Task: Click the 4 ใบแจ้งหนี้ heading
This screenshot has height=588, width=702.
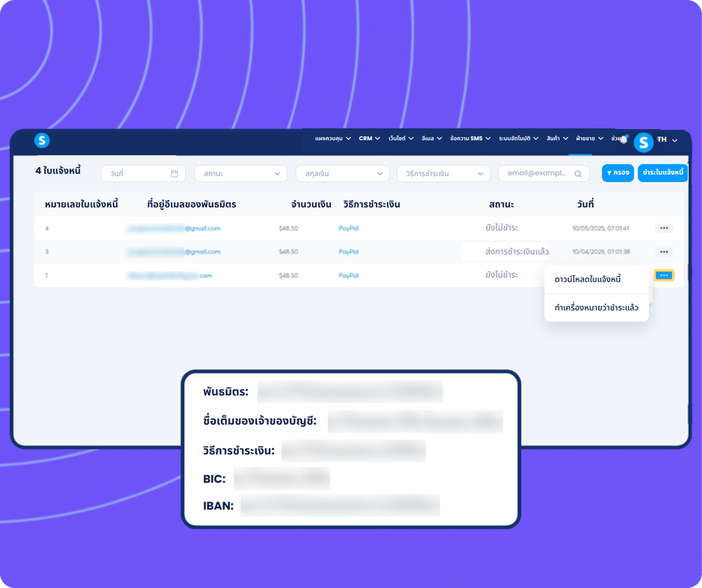Action: coord(58,170)
